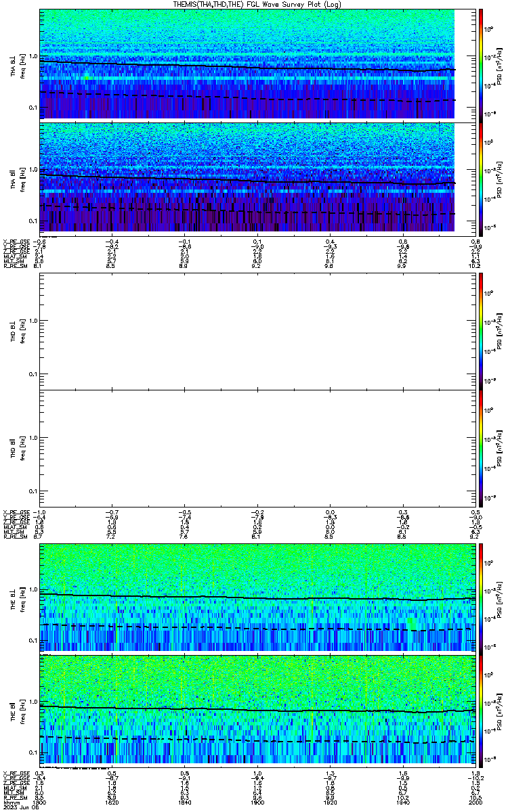Click the PSD color bar beside THE B-parallel
The height and width of the screenshot is (812, 508).
click(x=481, y=710)
